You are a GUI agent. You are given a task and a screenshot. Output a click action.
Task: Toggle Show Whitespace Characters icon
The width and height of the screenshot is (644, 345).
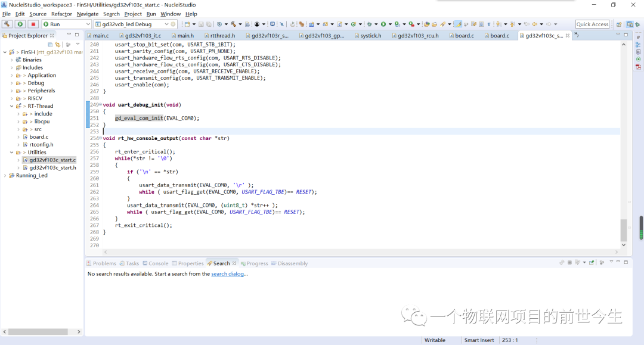pyautogui.click(x=488, y=24)
